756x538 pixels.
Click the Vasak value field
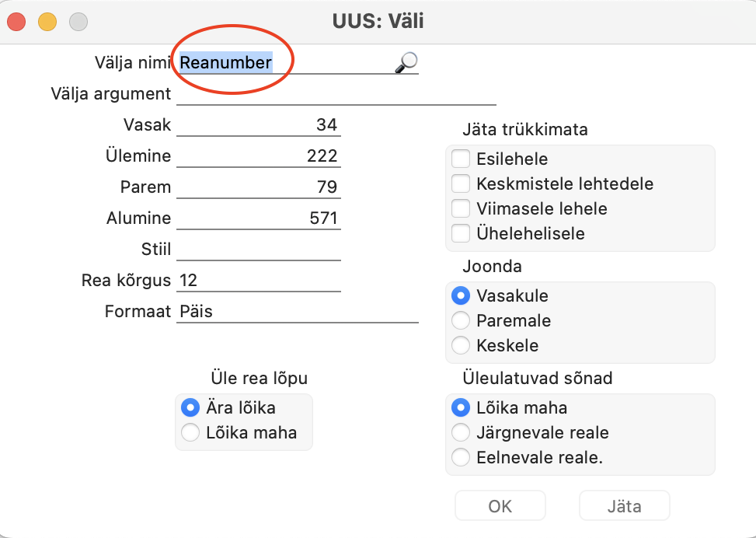pyautogui.click(x=259, y=125)
